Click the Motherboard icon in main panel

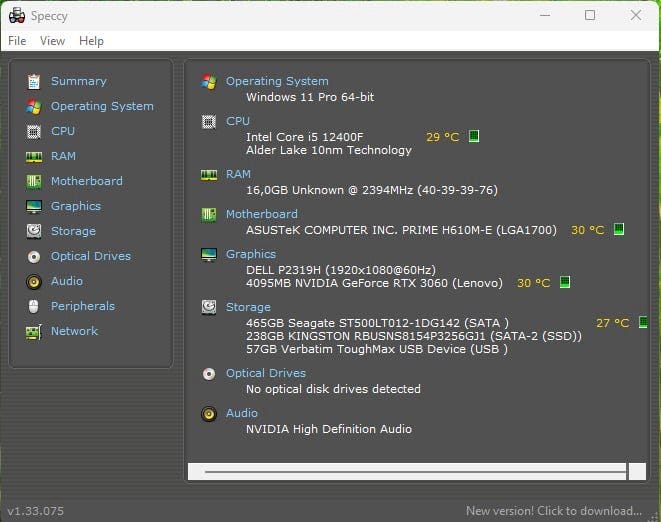[x=209, y=215]
